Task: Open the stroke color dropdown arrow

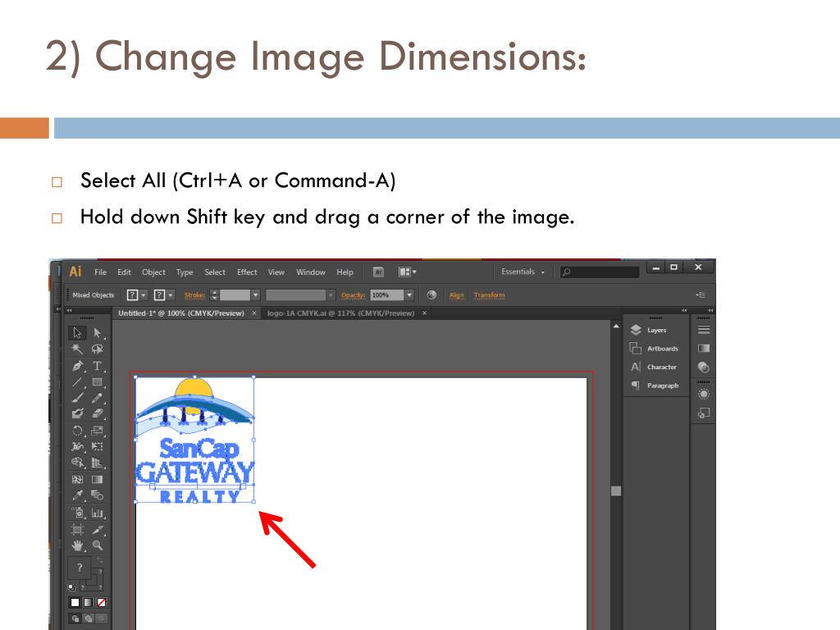Action: coord(171,295)
